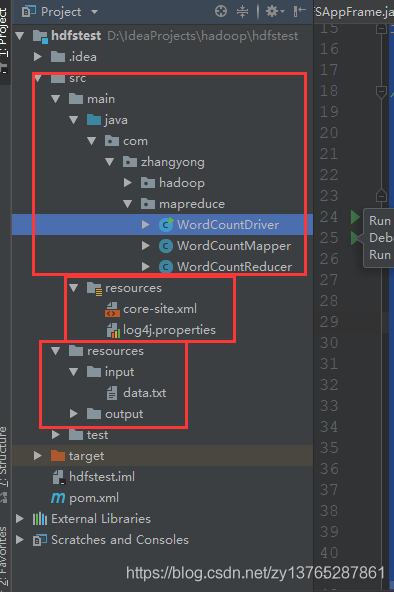This screenshot has height=592, width=394.
Task: Click the locate/scroll-from-source target icon
Action: point(221,11)
